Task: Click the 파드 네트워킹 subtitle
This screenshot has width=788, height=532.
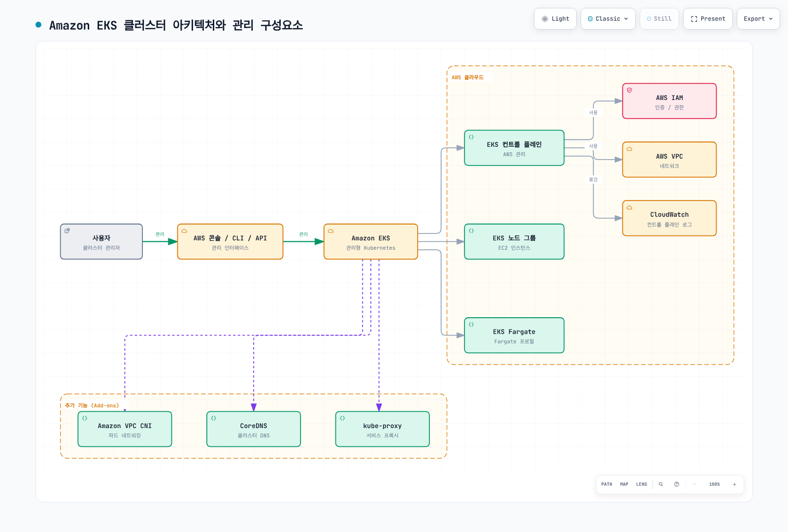Action: (x=125, y=435)
